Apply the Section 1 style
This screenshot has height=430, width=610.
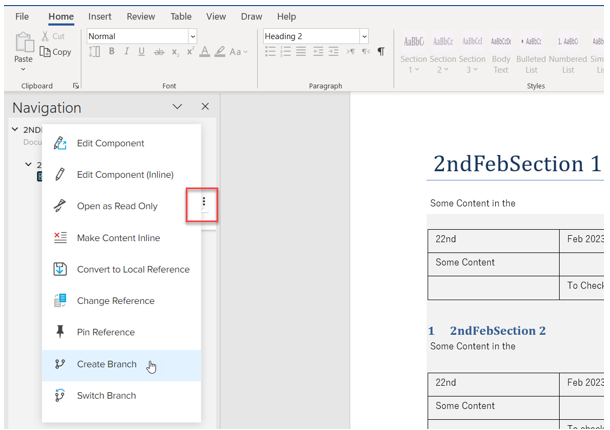point(414,54)
